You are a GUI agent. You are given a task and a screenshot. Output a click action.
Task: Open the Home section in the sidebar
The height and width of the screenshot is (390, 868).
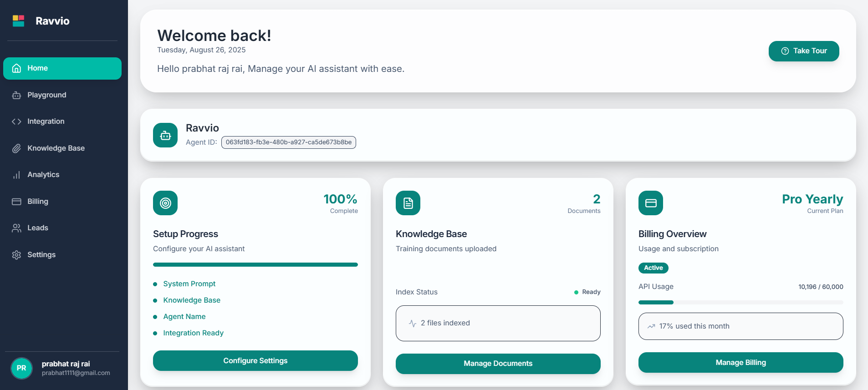(62, 68)
